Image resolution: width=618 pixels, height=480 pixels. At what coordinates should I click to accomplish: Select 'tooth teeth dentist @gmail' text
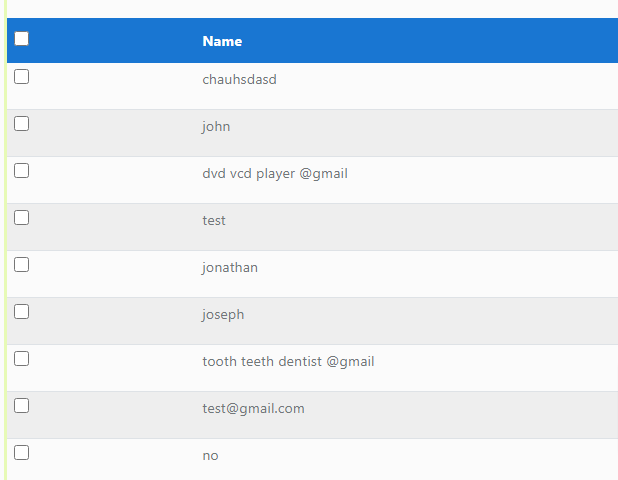[288, 362]
